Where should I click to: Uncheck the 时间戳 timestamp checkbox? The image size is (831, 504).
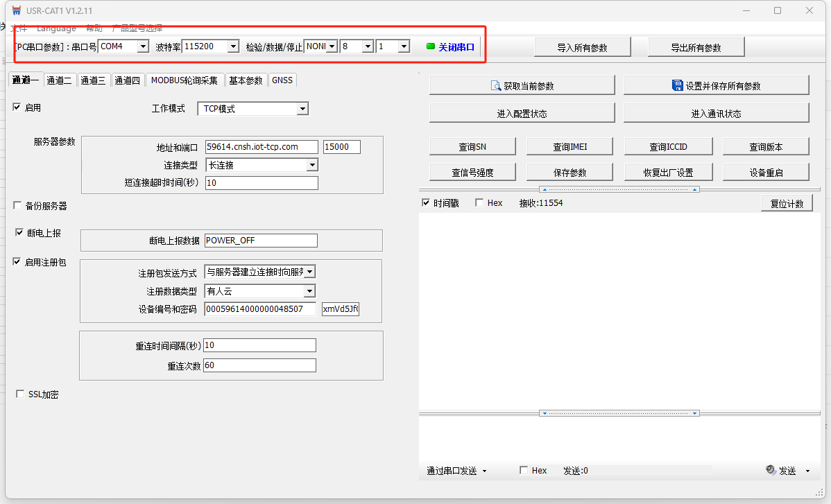[x=426, y=203]
